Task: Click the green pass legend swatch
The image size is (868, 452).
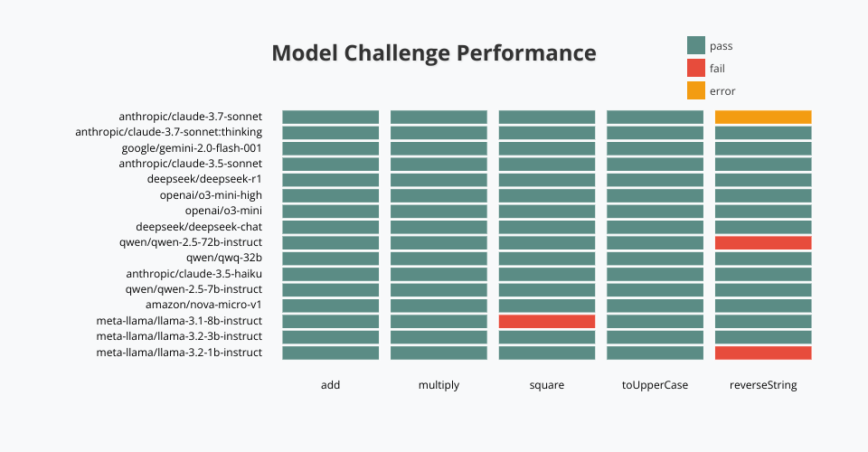Action: [695, 45]
